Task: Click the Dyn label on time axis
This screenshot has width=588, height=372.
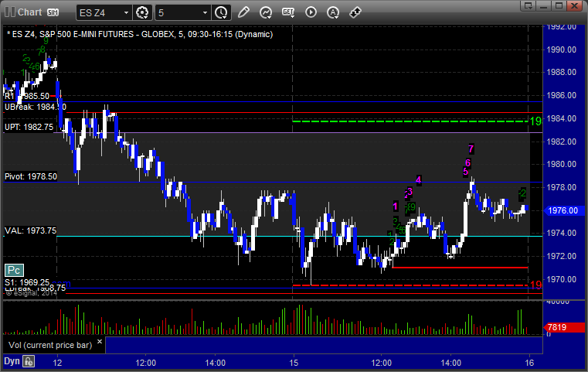Action: click(x=12, y=361)
